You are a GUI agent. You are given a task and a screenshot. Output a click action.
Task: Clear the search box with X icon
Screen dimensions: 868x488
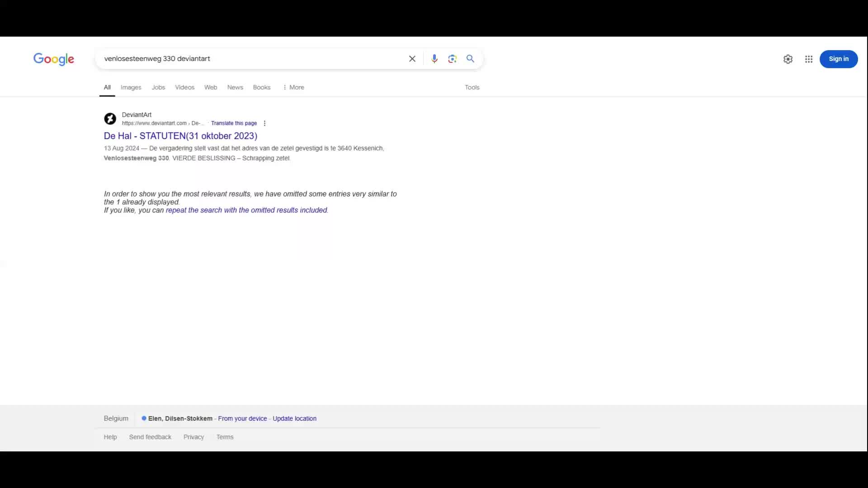tap(412, 59)
